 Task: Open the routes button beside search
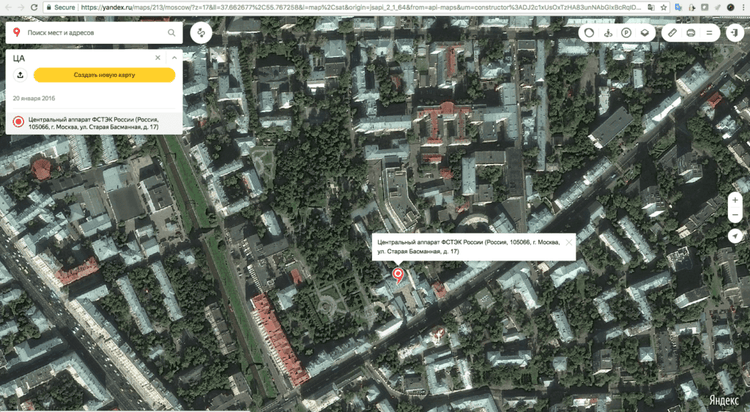coord(202,33)
